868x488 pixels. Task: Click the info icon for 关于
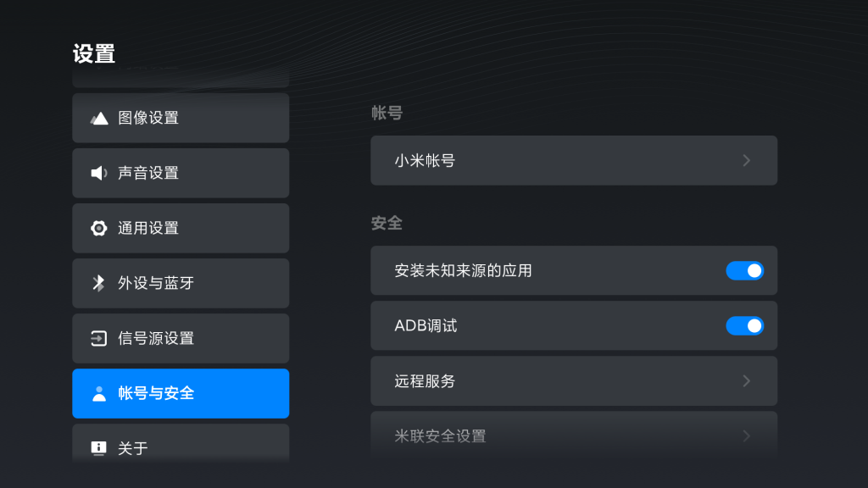98,447
